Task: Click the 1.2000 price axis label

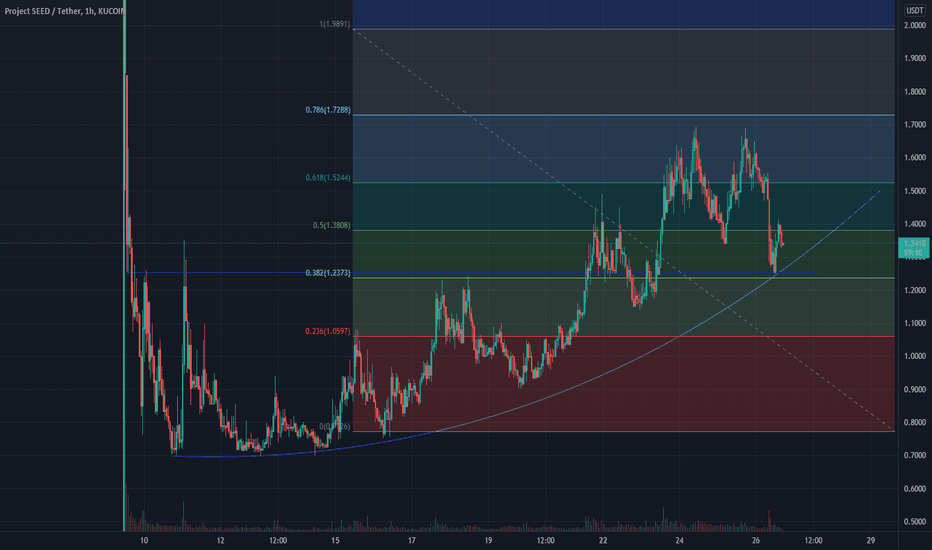Action: [x=915, y=290]
